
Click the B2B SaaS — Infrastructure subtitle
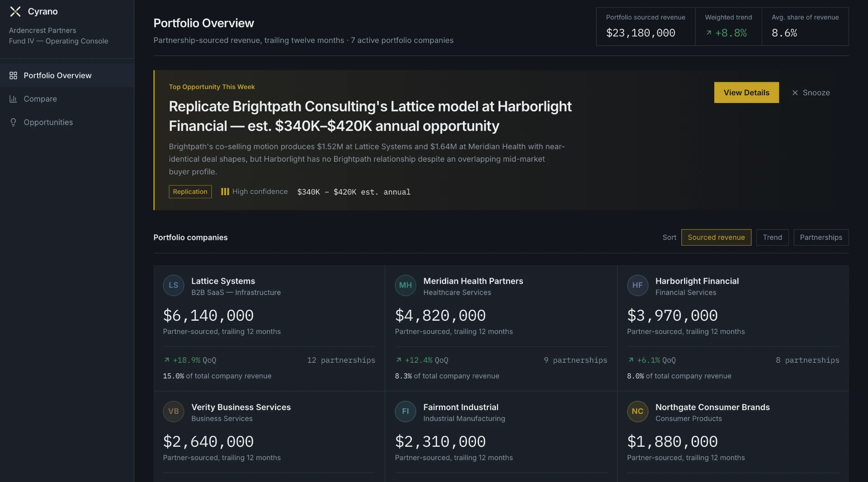click(236, 292)
